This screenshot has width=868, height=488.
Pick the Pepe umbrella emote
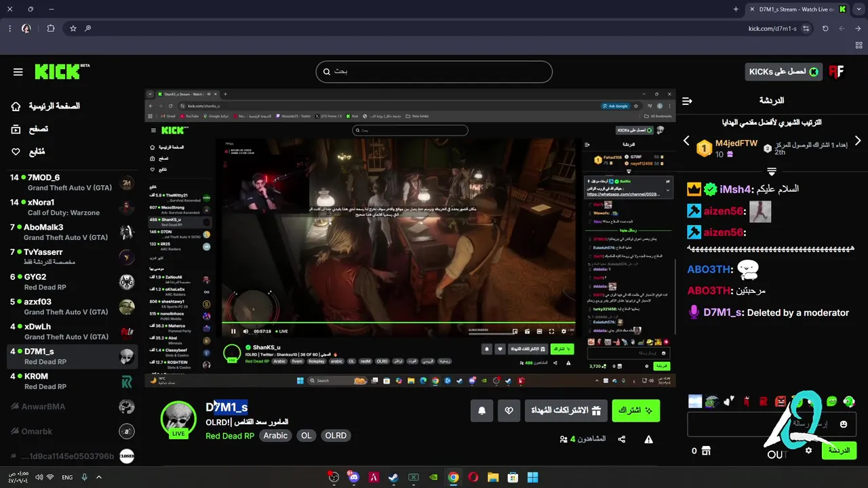[711, 401]
